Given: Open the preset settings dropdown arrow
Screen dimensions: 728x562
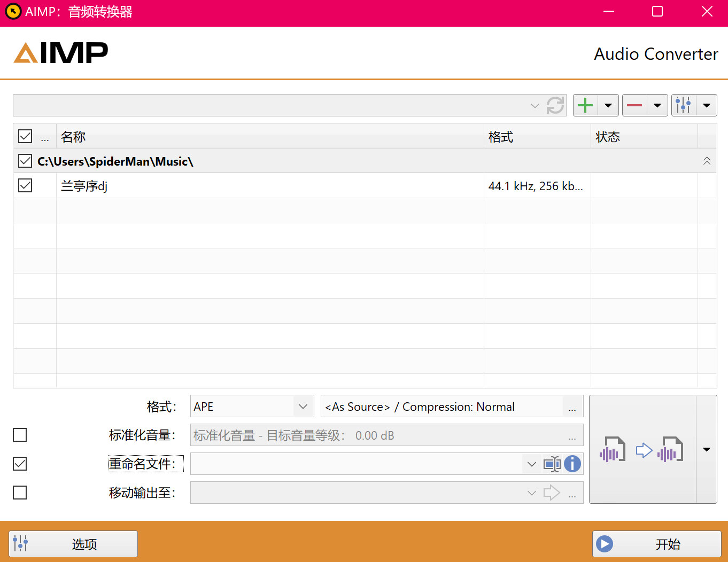Looking at the screenshot, I should click(707, 105).
